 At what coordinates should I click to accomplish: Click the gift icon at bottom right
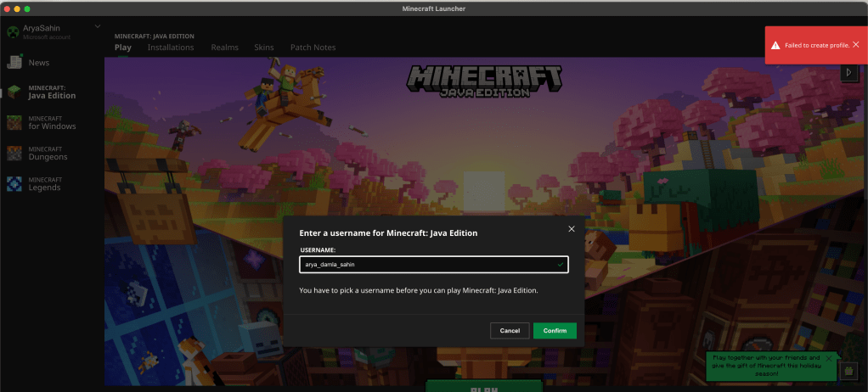(848, 371)
